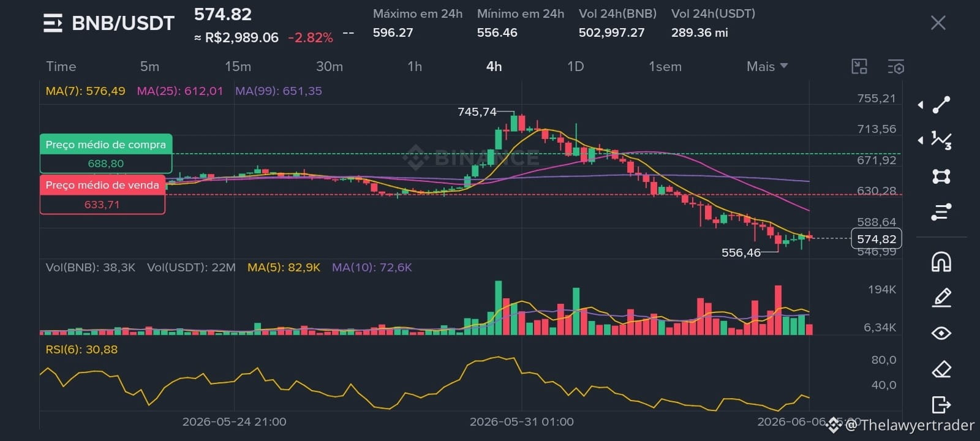Image resolution: width=980 pixels, height=441 pixels.
Task: Click the MA(99): 651,35 indicator label
Action: (x=279, y=91)
